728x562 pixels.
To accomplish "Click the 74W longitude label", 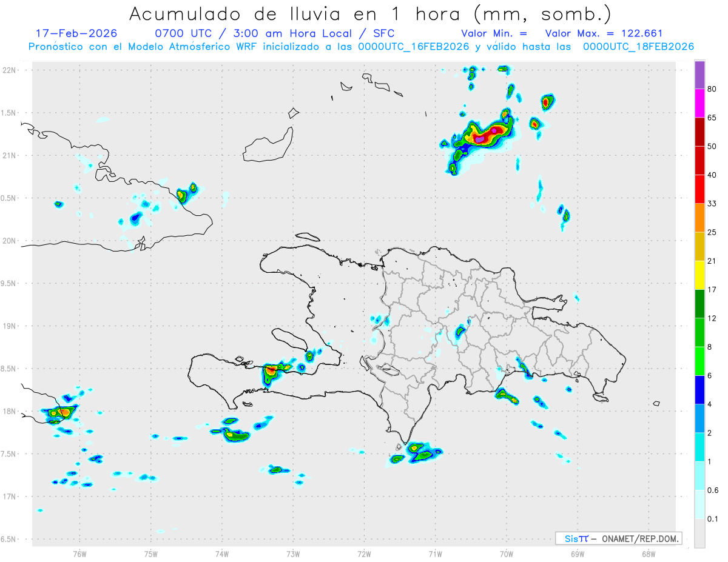I will point(222,554).
